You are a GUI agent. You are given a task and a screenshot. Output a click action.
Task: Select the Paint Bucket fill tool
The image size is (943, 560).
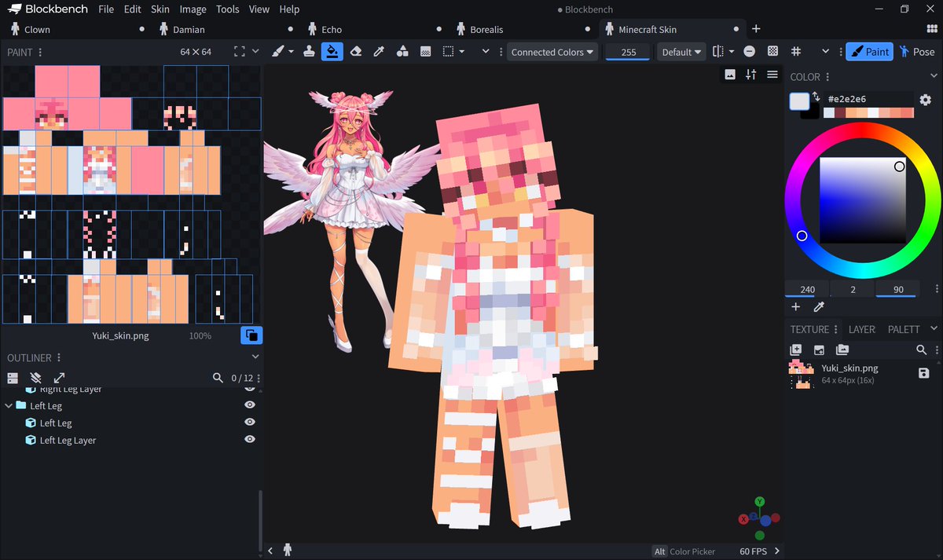(x=332, y=52)
